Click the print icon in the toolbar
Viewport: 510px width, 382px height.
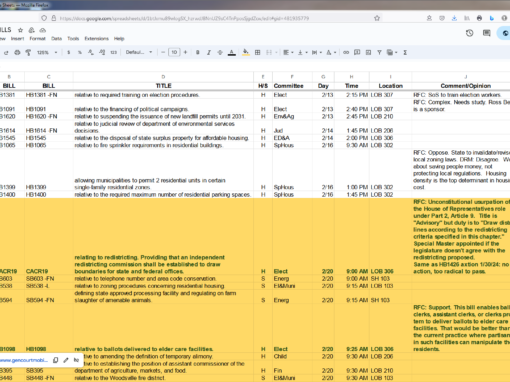(17, 53)
